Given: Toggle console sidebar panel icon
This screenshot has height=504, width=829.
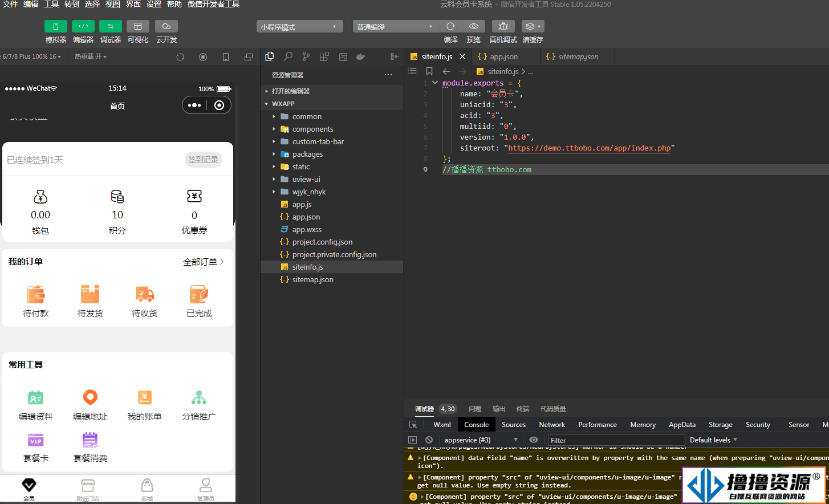Looking at the screenshot, I should [413, 440].
